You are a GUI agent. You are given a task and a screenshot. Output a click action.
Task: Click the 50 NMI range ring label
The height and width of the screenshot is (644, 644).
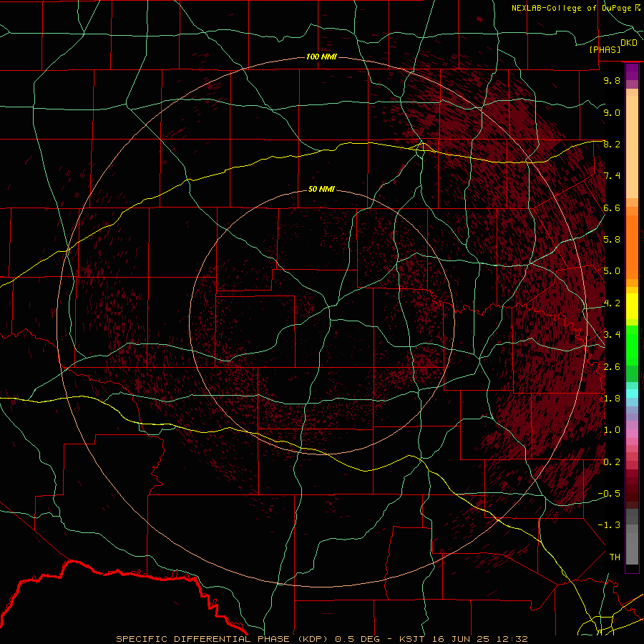pos(321,189)
